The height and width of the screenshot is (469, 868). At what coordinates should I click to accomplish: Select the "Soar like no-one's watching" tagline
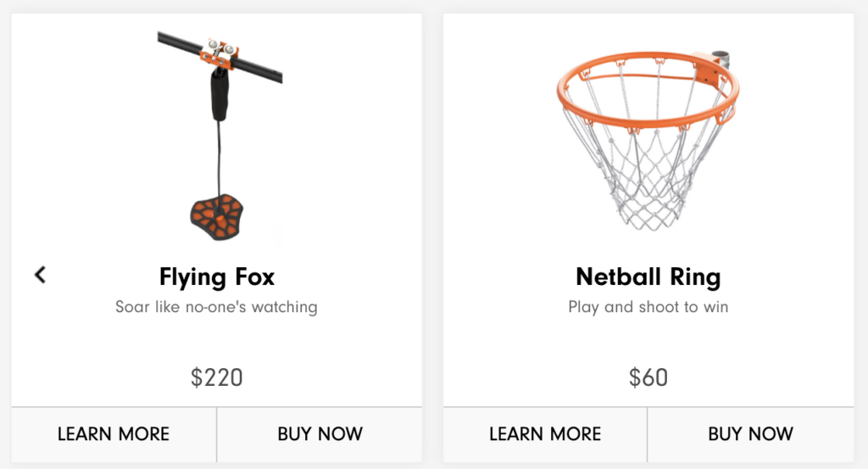coord(217,306)
